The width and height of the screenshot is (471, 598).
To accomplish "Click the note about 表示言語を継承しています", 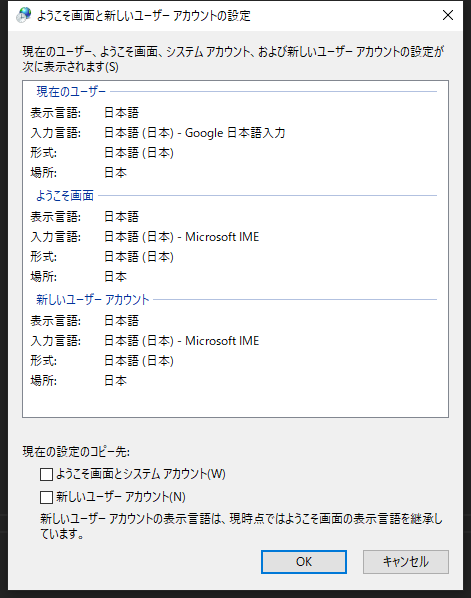I will point(241,526).
